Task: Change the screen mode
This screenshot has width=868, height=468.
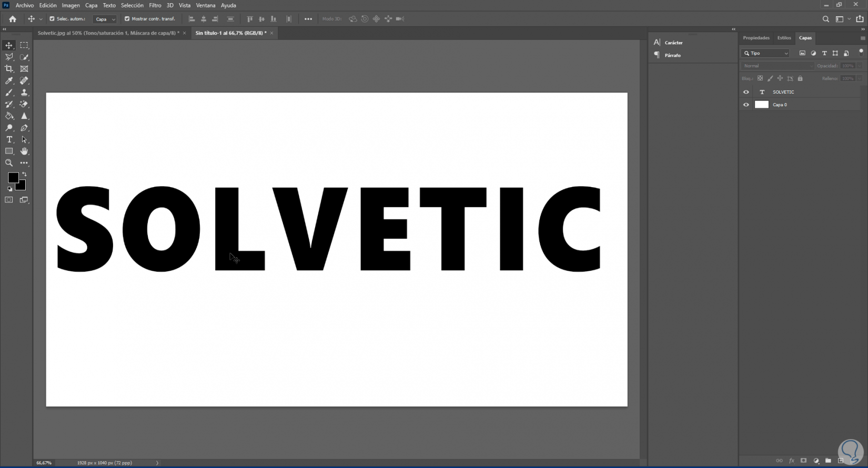Action: click(x=24, y=200)
